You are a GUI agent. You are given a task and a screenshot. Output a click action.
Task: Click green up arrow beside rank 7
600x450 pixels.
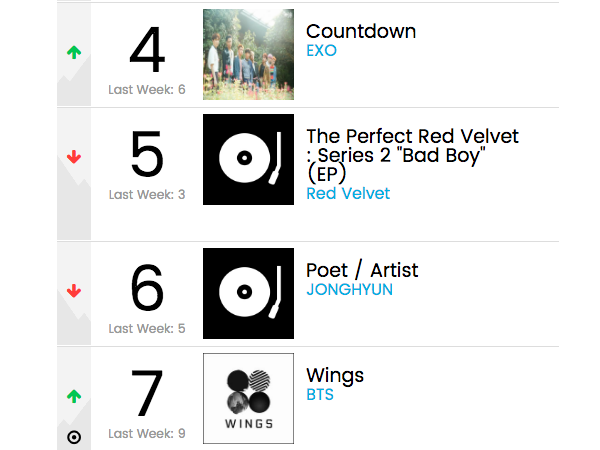click(74, 396)
